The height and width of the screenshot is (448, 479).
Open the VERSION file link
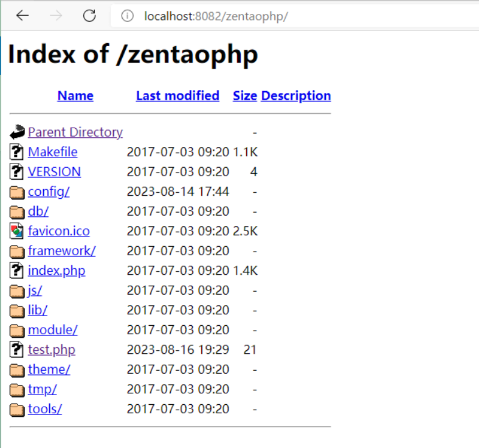click(x=54, y=171)
